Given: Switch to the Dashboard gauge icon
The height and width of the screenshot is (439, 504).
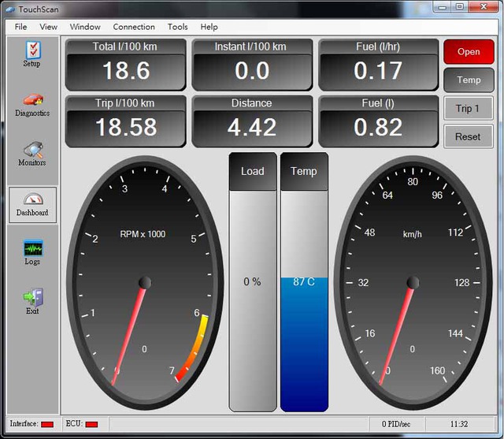Looking at the screenshot, I should tap(32, 203).
